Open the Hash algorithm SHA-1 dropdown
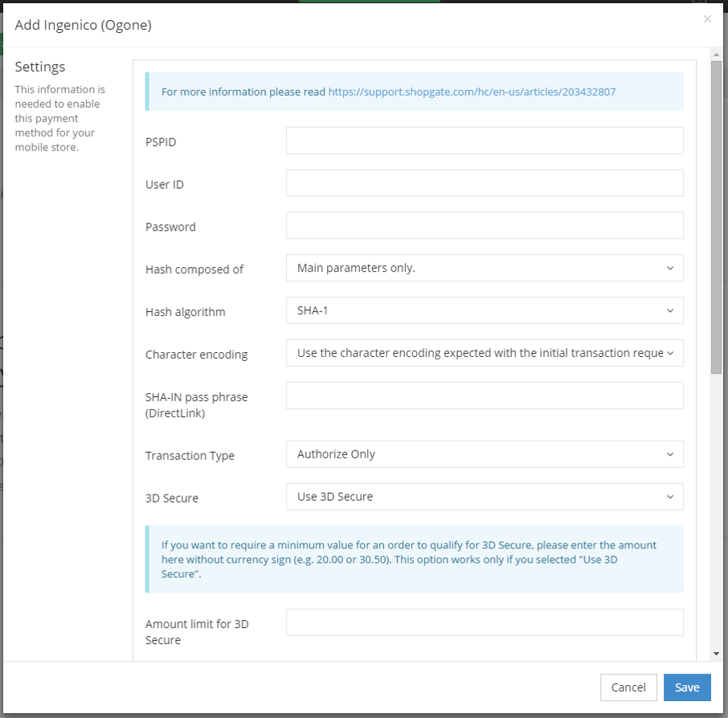Image resolution: width=728 pixels, height=718 pixels. click(x=485, y=310)
